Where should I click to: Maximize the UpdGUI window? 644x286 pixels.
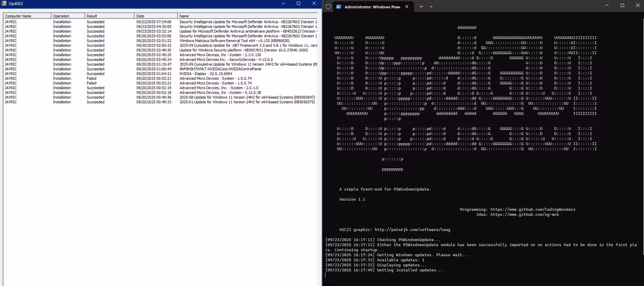pyautogui.click(x=299, y=4)
